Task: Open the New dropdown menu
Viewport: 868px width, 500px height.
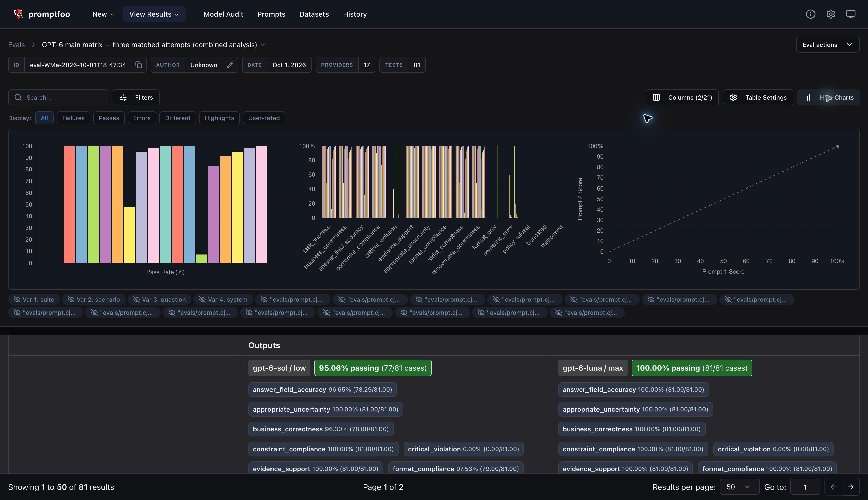Action: point(103,14)
